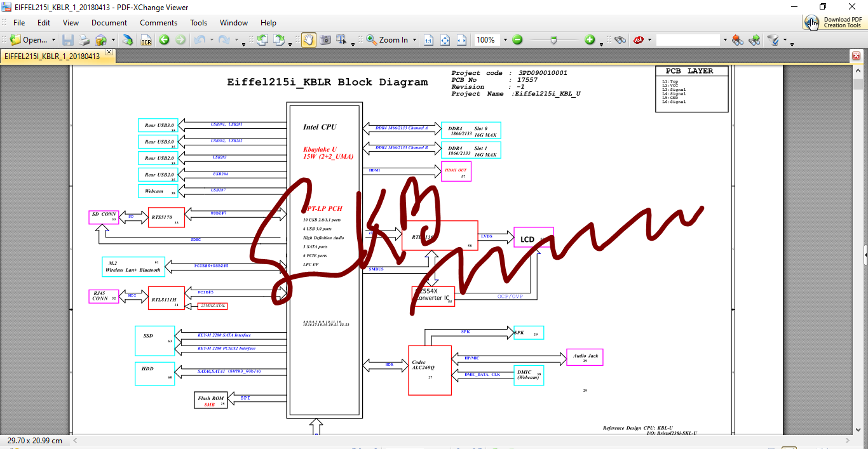
Task: Click the Email document icon
Action: coord(100,40)
